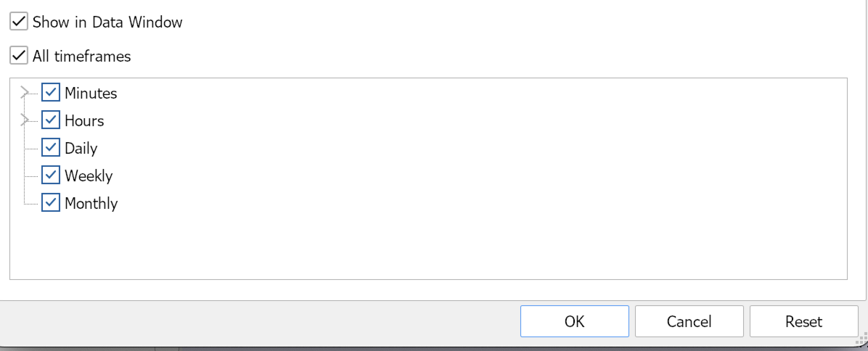Click the 'All timeframes' label text
868x351 pixels.
tap(81, 56)
